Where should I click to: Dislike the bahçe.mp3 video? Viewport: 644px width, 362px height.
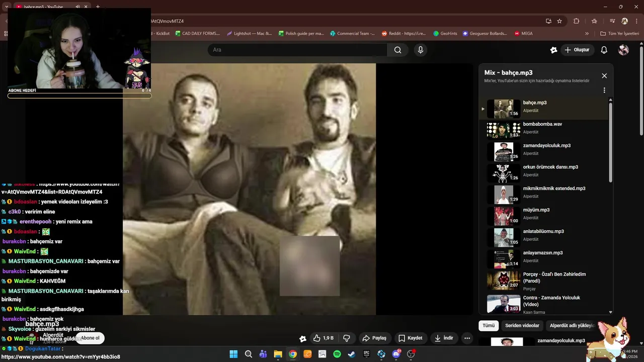coord(347,338)
